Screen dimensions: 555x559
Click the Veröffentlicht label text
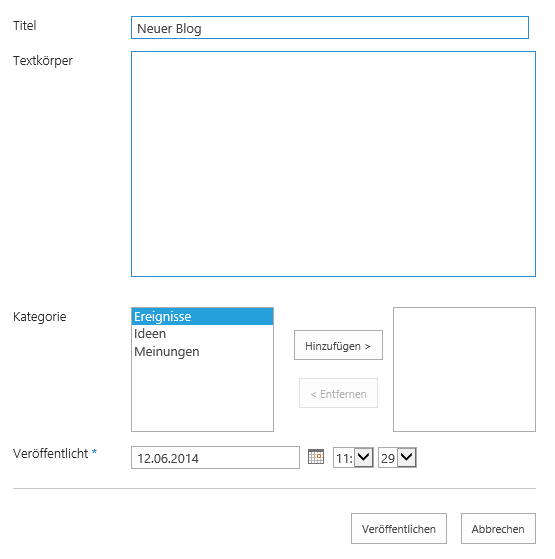(51, 453)
